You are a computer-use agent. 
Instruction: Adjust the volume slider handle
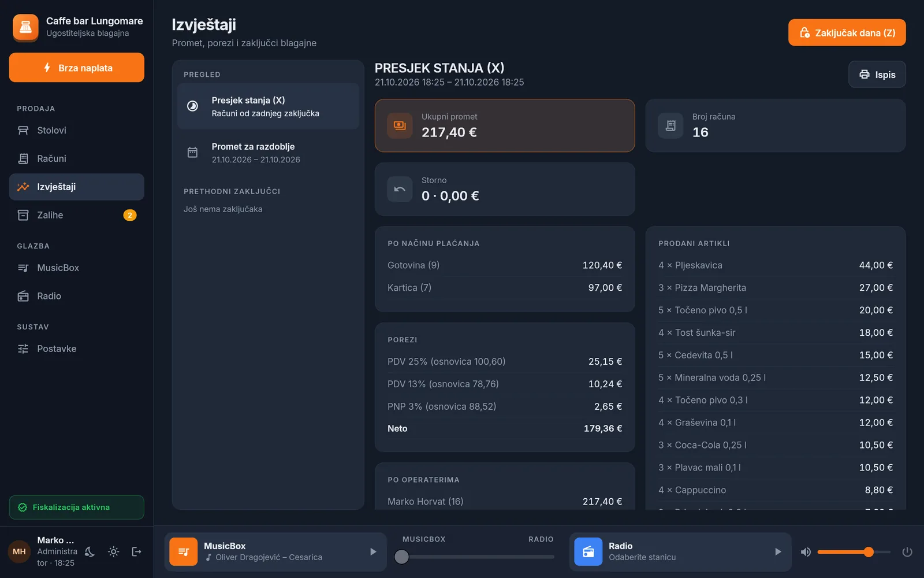pyautogui.click(x=869, y=552)
